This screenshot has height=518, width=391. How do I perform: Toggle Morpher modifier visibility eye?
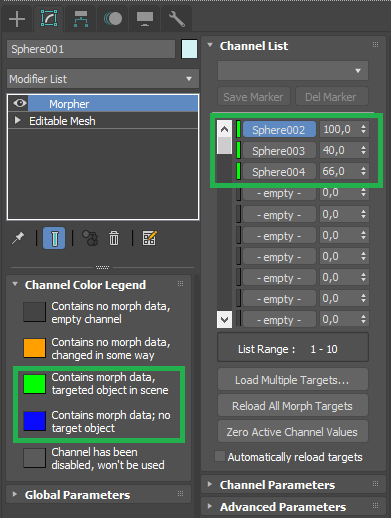pos(20,103)
